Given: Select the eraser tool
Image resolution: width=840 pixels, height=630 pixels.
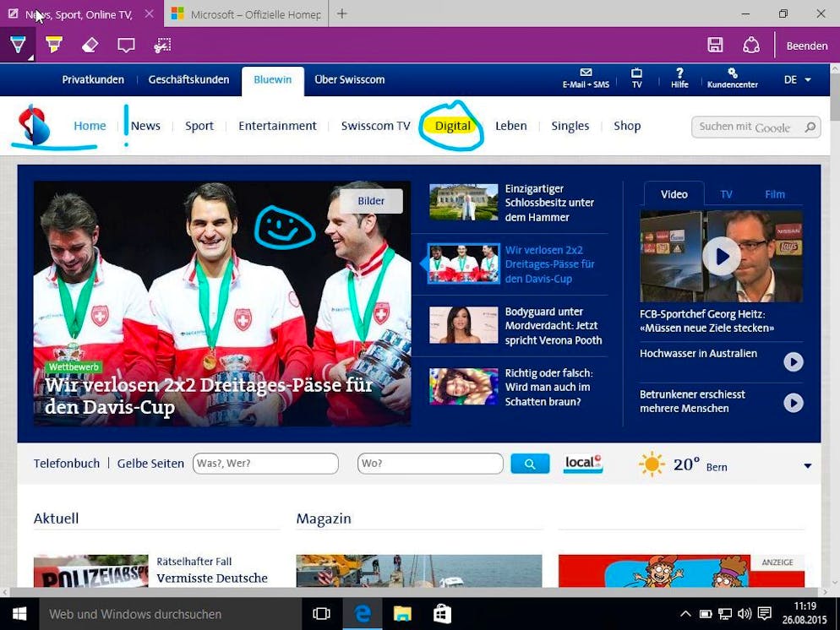Looking at the screenshot, I should tap(90, 45).
